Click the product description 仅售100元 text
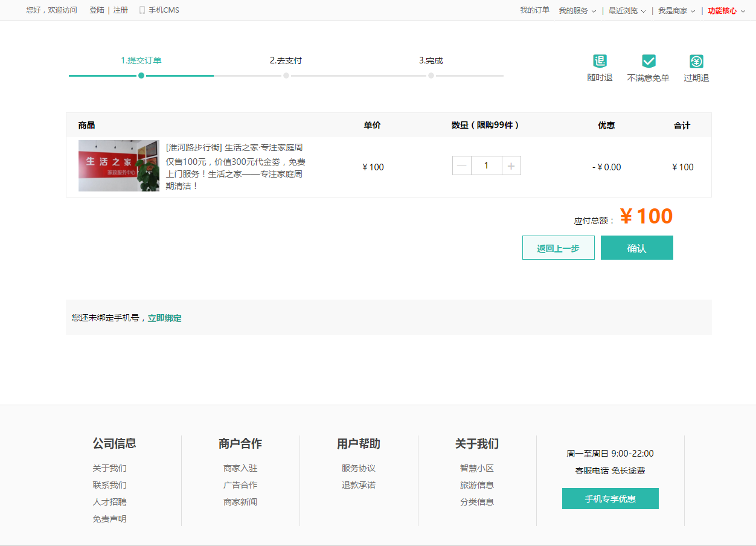 pyautogui.click(x=235, y=174)
